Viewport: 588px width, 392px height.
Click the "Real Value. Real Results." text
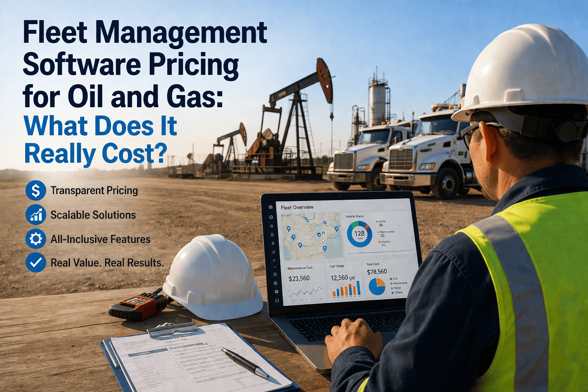point(107,263)
